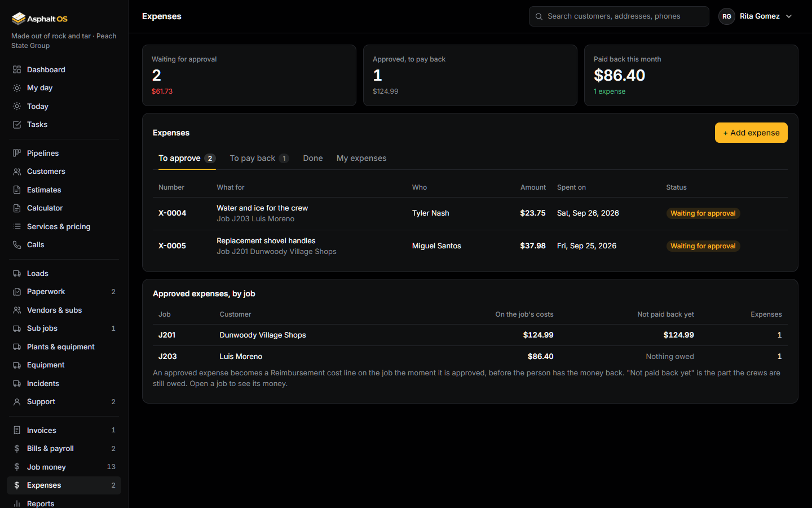Open Pipelines using its board icon

pyautogui.click(x=17, y=153)
